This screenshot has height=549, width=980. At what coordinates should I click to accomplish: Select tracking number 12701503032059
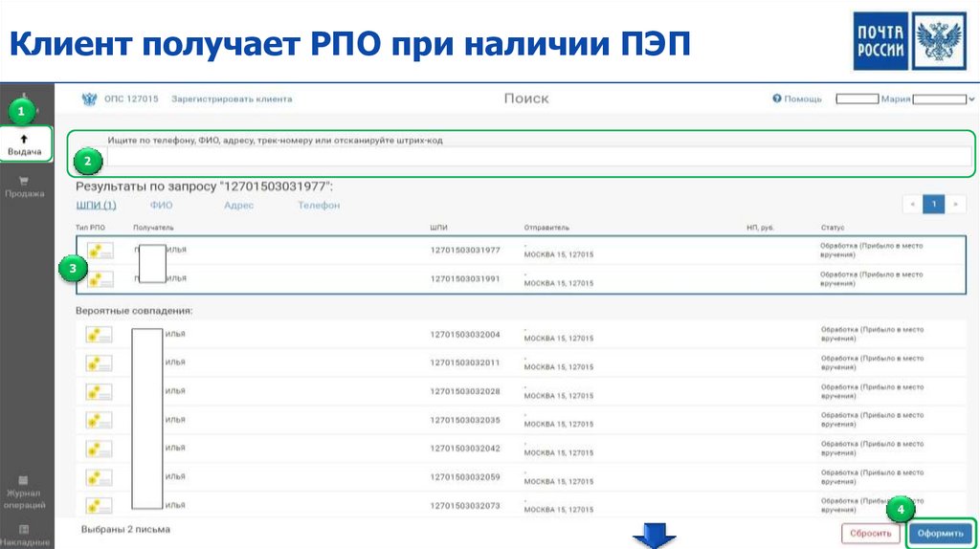[x=465, y=476]
